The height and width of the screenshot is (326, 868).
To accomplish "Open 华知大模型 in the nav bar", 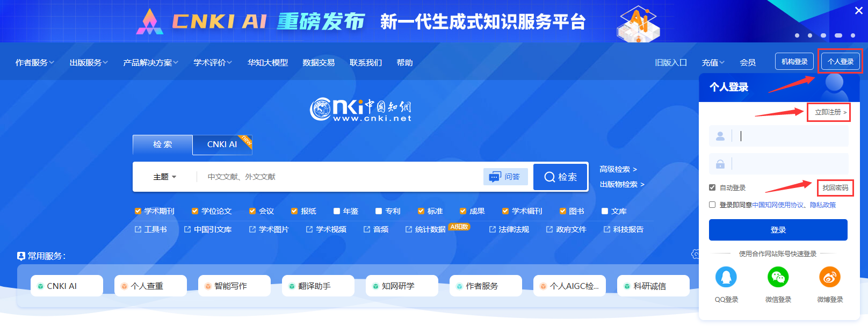I will [x=267, y=63].
